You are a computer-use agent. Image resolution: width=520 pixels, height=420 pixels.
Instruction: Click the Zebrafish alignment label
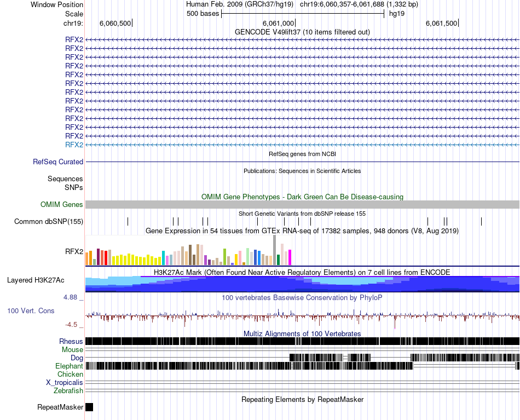(x=68, y=390)
